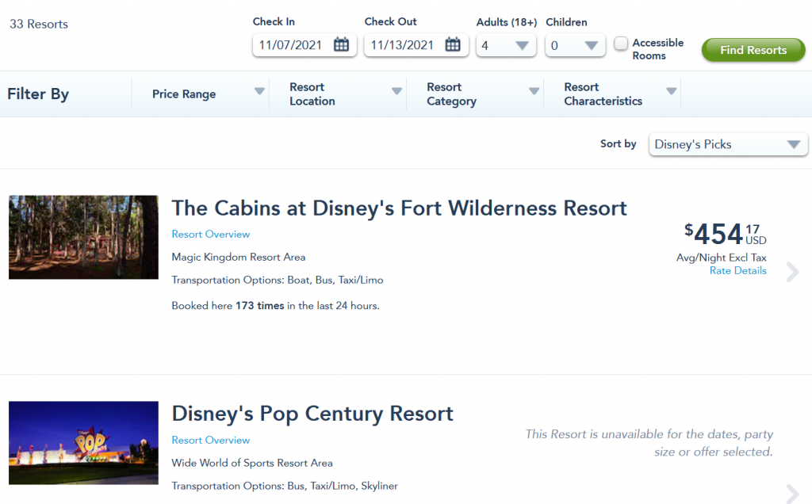Click the Fort Wilderness Cabins right chevron arrow

[x=792, y=272]
